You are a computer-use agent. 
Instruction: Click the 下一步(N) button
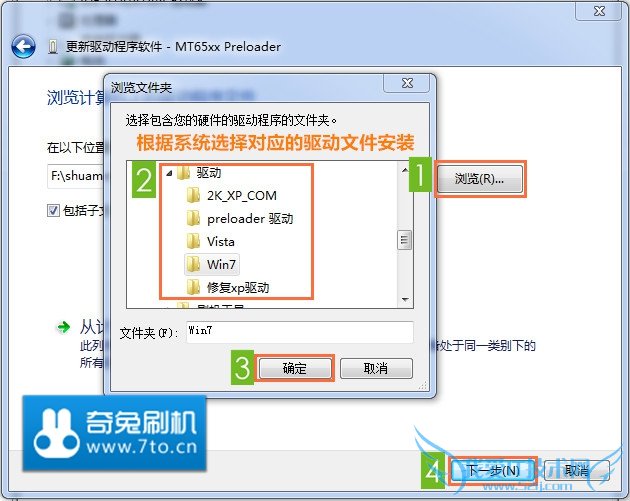click(493, 470)
